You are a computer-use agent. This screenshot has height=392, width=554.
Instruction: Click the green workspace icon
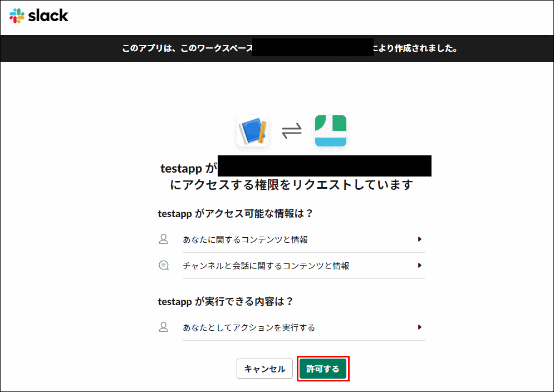click(331, 131)
